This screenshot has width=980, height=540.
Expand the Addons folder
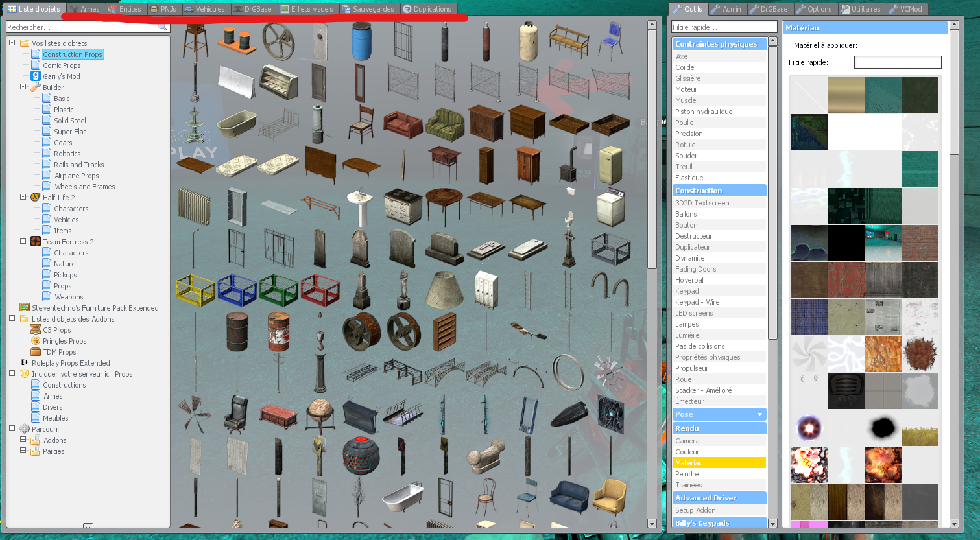(23, 440)
